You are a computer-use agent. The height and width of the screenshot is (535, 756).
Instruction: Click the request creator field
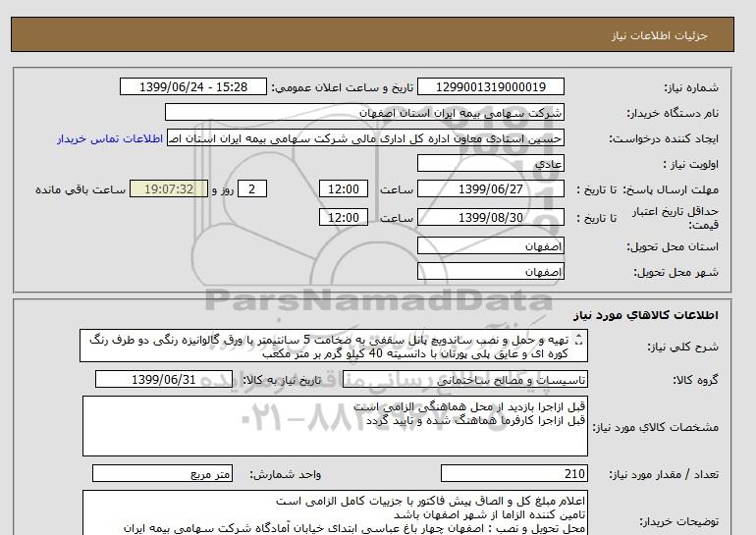[365, 138]
